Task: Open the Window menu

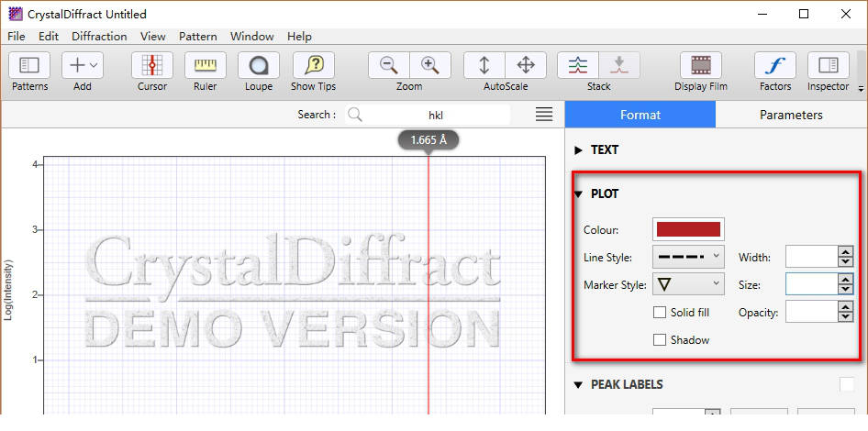Action: (252, 37)
